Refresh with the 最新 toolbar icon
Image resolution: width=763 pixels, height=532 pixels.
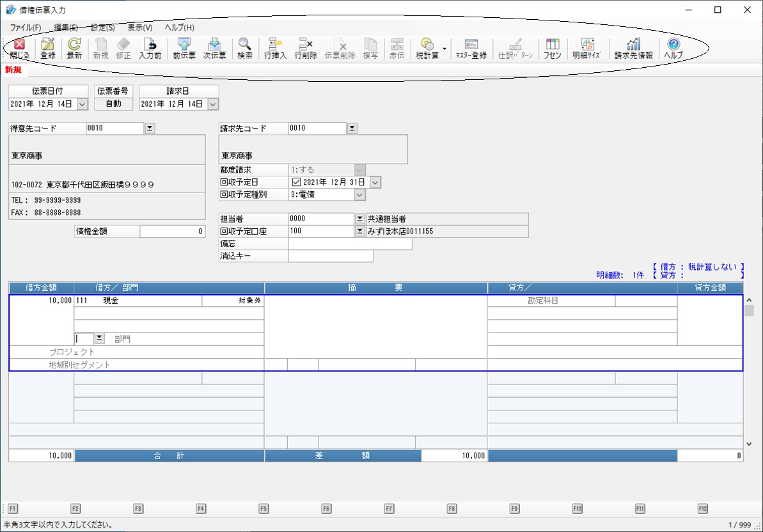[74, 49]
